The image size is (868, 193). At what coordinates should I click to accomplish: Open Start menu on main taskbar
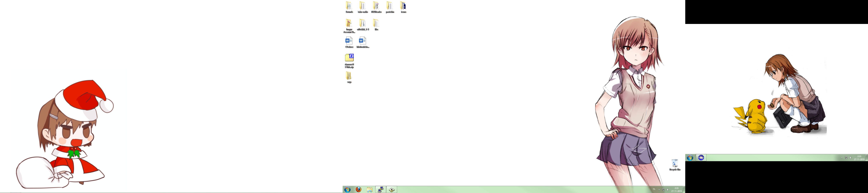point(347,190)
